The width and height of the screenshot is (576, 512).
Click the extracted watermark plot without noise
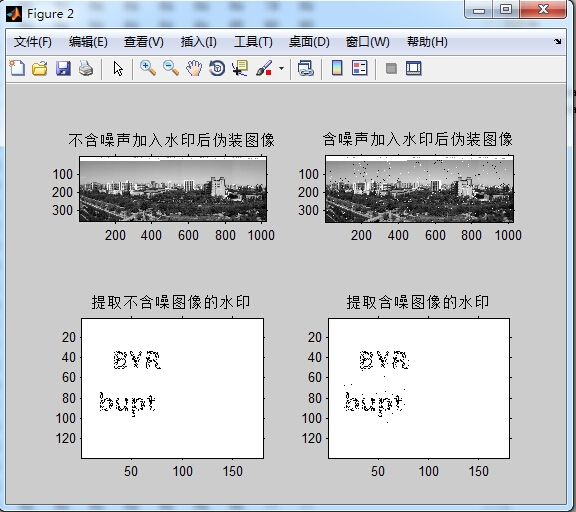click(x=172, y=388)
